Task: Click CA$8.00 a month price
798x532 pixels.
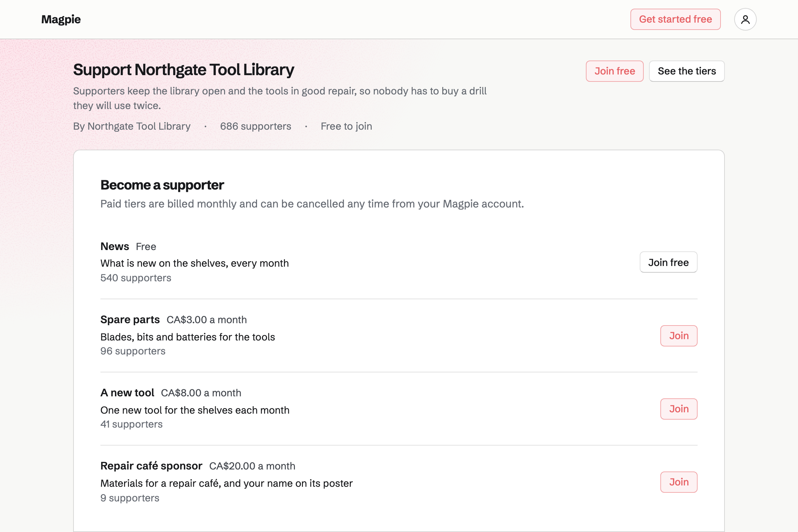Action: click(201, 393)
